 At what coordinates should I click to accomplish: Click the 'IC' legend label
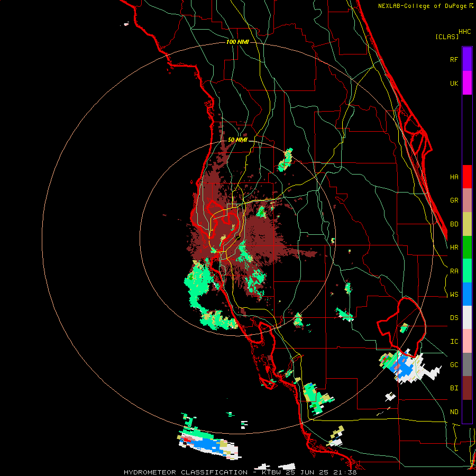[x=454, y=342]
